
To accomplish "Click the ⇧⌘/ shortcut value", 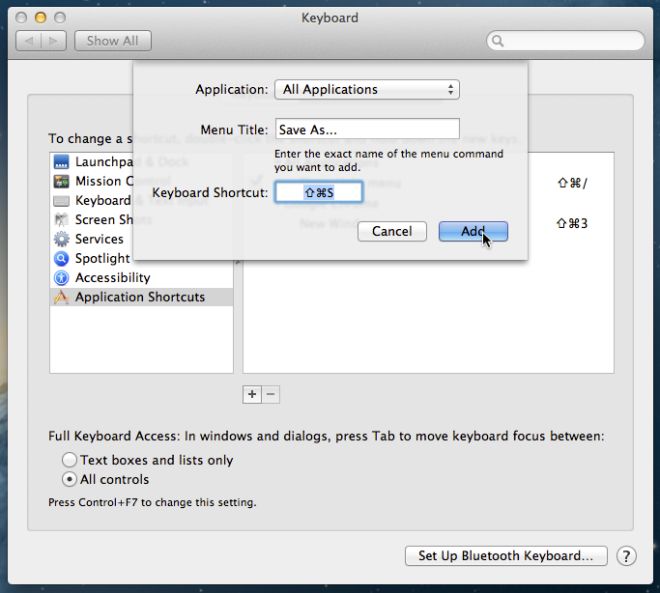I will click(x=572, y=183).
